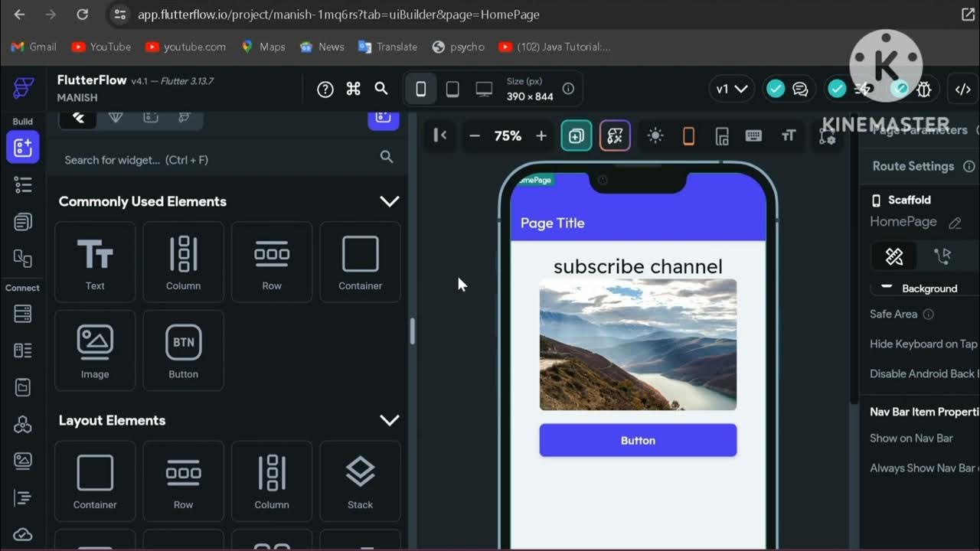Open project search magnifier in header

click(x=381, y=89)
